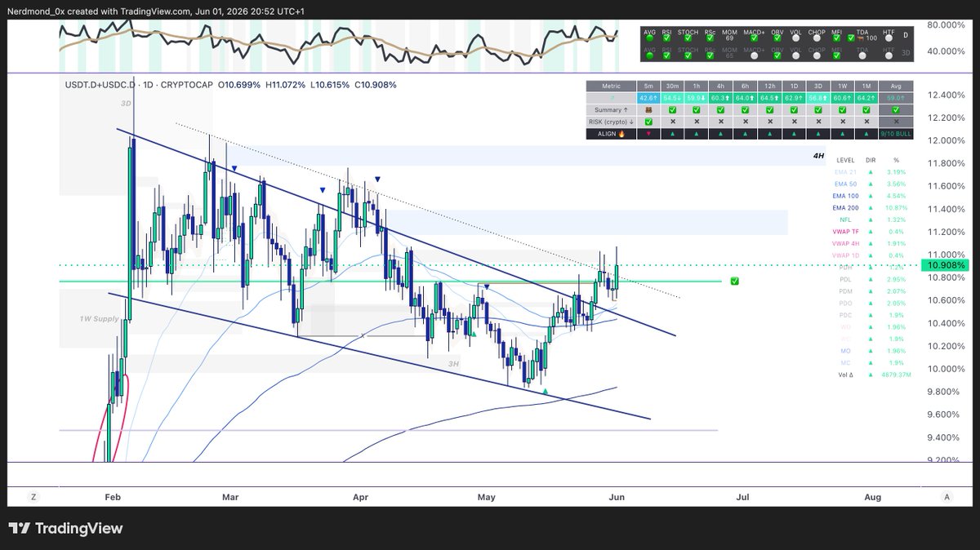Click the Summary checkmark under the Avg column
The image size is (980, 550).
tap(896, 110)
